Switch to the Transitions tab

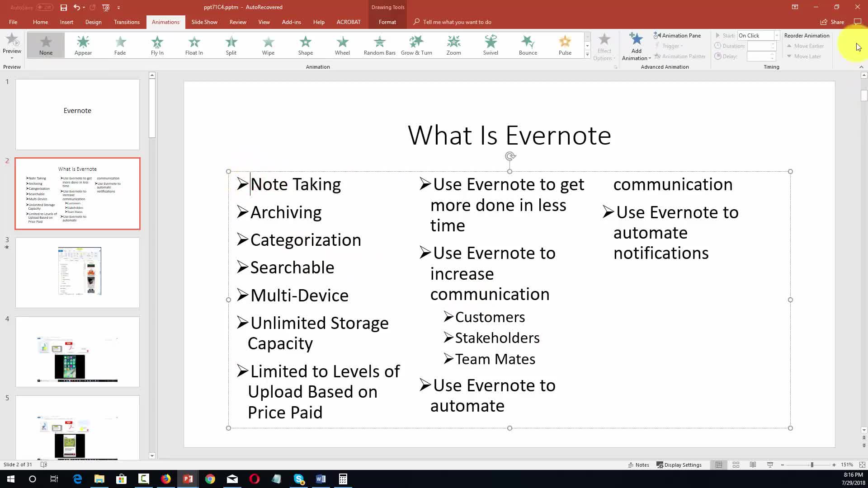tap(127, 22)
